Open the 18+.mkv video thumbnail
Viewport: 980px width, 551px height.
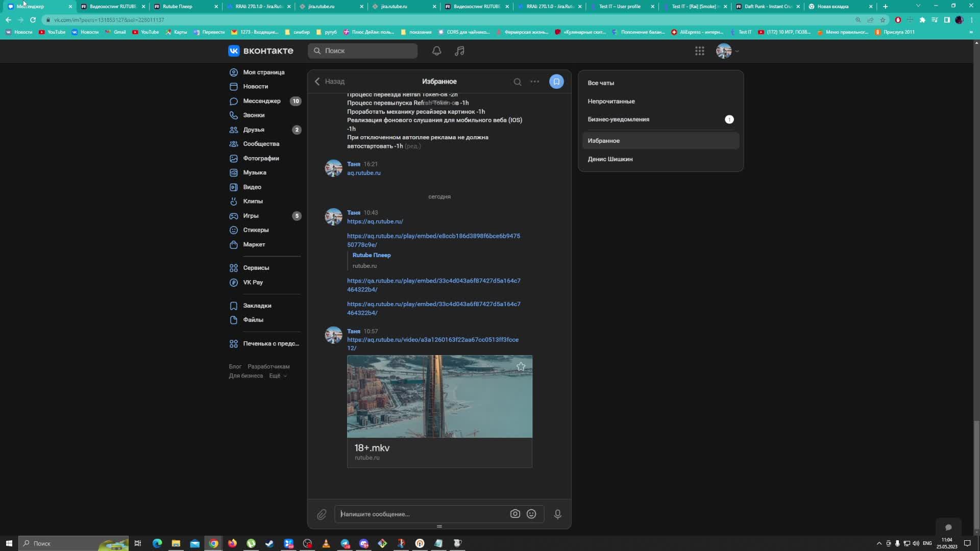(439, 396)
